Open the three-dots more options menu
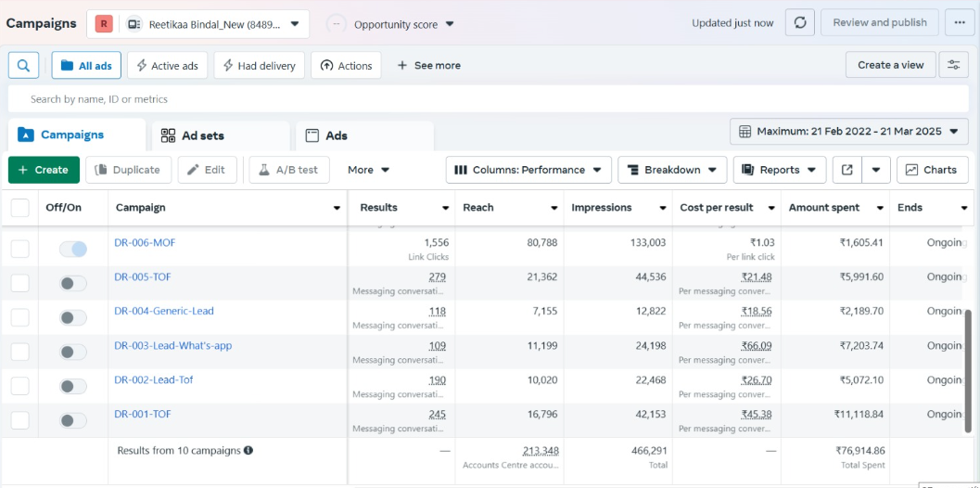This screenshot has height=488, width=980. tap(960, 23)
